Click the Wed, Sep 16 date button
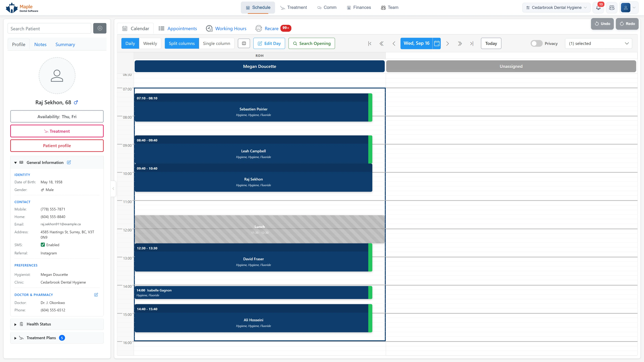The height and width of the screenshot is (362, 644). pos(416,43)
